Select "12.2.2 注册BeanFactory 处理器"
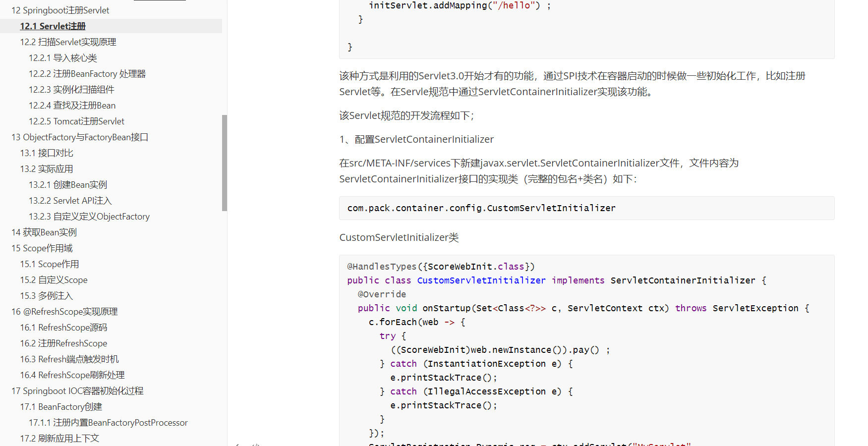This screenshot has height=446, width=868. pyautogui.click(x=87, y=73)
